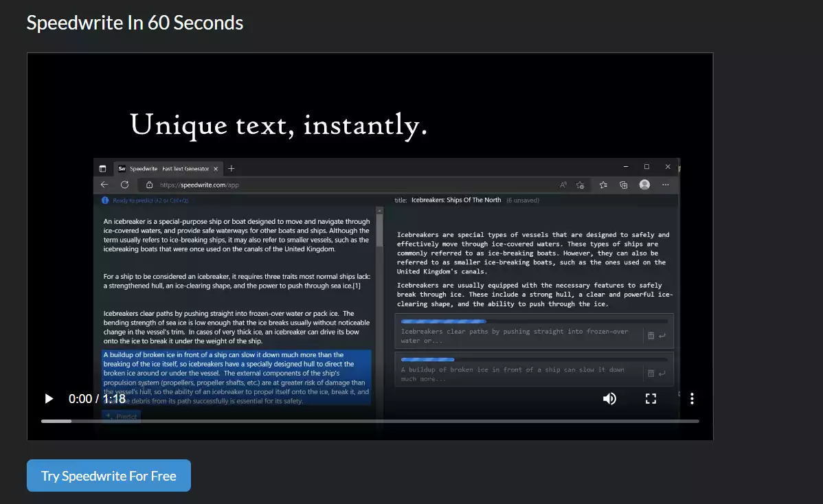The width and height of the screenshot is (823, 504).
Task: Open the Favorites list icon
Action: coord(604,185)
